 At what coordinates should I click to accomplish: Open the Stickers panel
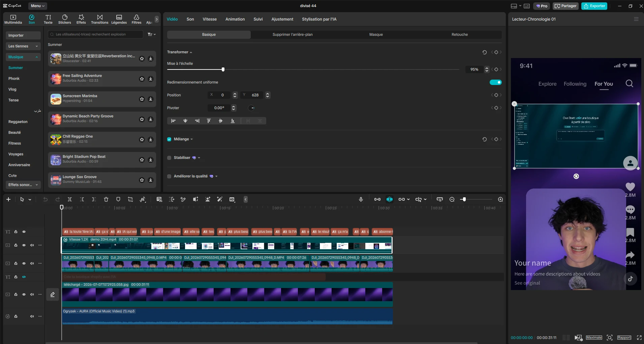pos(64,19)
